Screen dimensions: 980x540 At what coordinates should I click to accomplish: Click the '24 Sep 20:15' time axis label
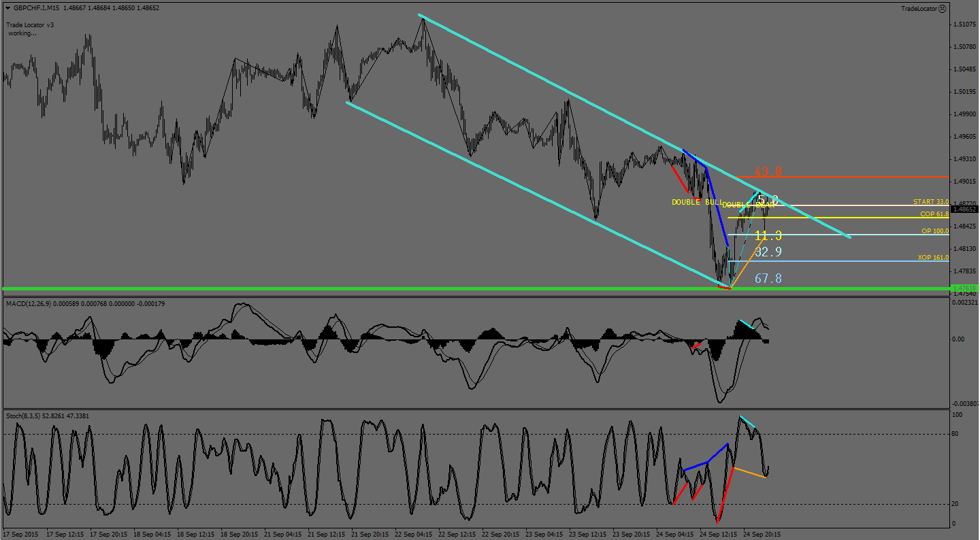click(x=762, y=535)
